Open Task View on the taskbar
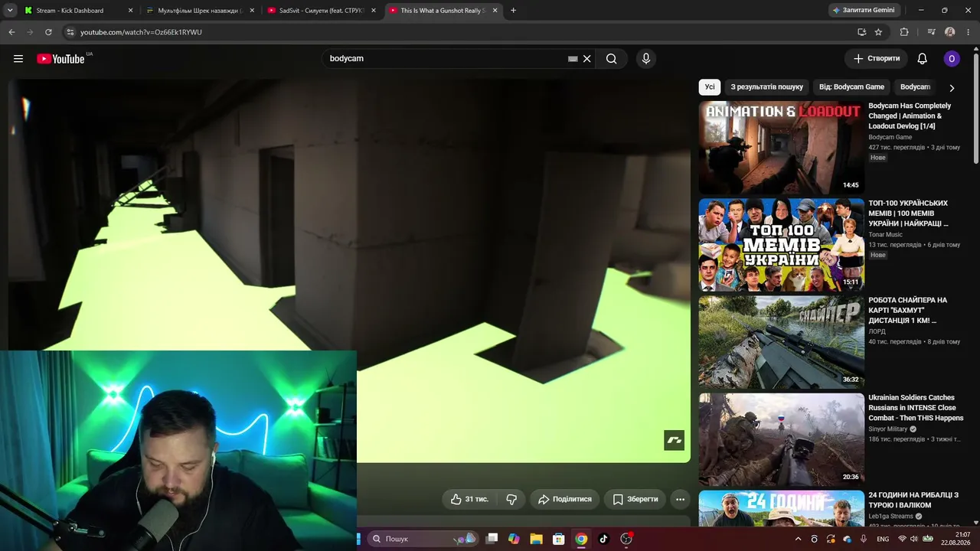The image size is (980, 551). (x=492, y=539)
